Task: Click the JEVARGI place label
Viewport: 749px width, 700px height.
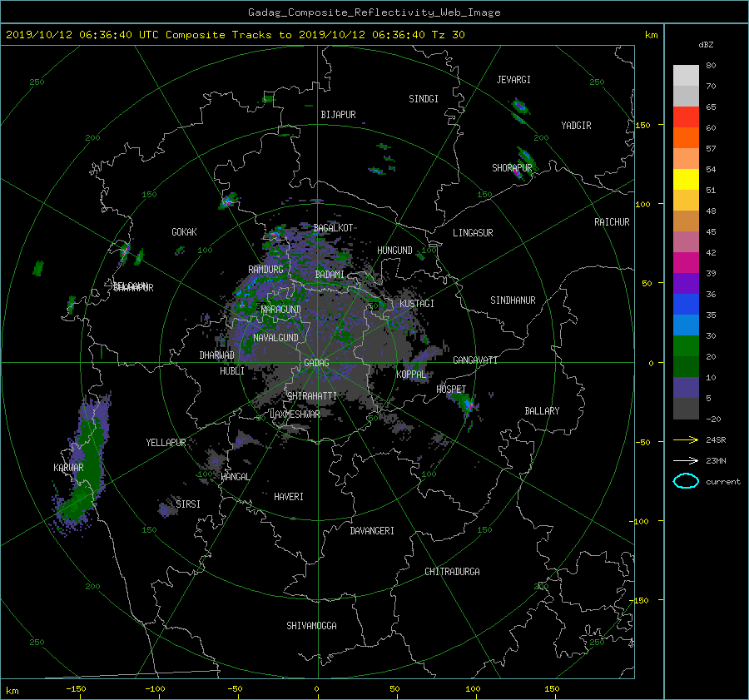Action: pos(513,80)
